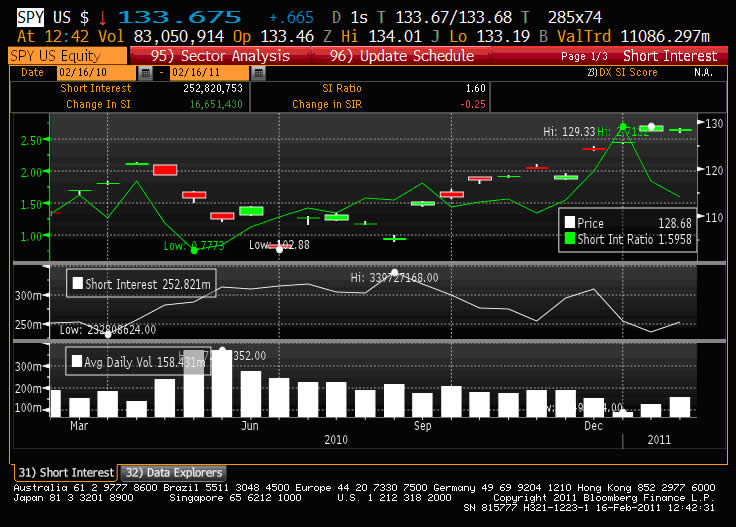Click the N.A. DX SI Score value
The height and width of the screenshot is (527, 736).
[703, 73]
